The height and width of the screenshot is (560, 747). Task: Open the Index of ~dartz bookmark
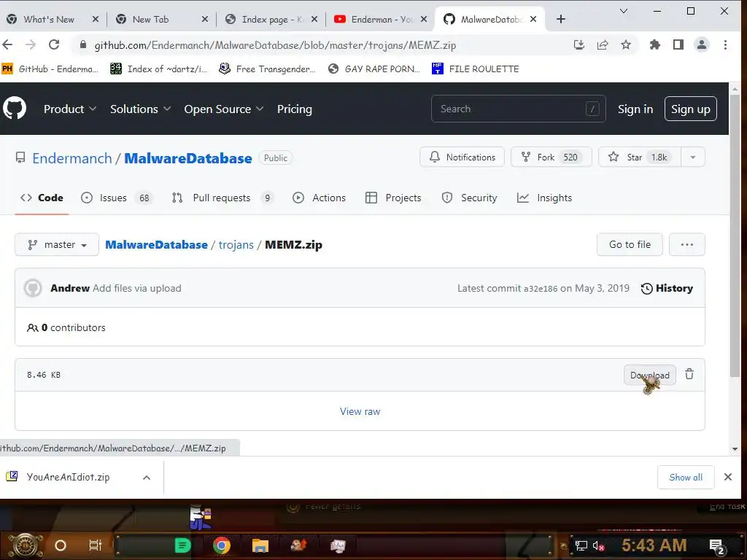(x=159, y=69)
